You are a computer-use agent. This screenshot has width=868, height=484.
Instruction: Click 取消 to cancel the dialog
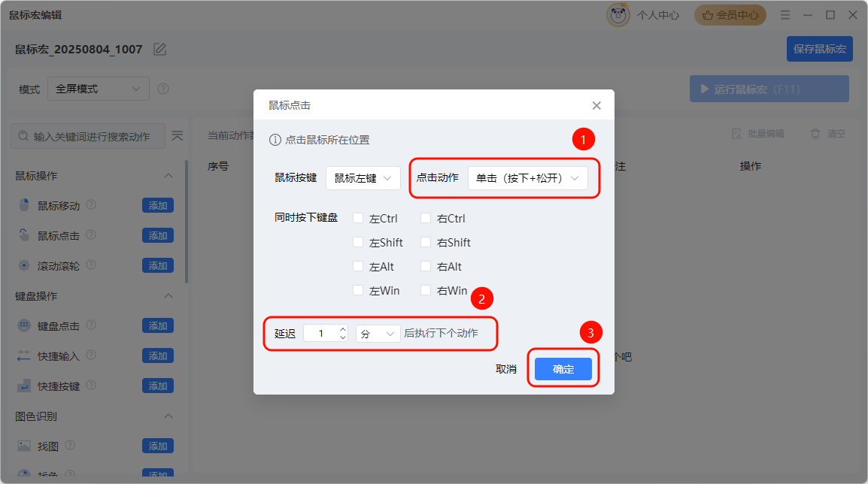pyautogui.click(x=506, y=369)
